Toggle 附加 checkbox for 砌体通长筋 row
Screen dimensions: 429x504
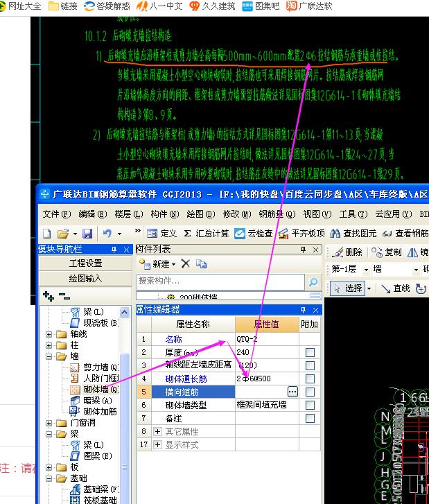click(310, 379)
